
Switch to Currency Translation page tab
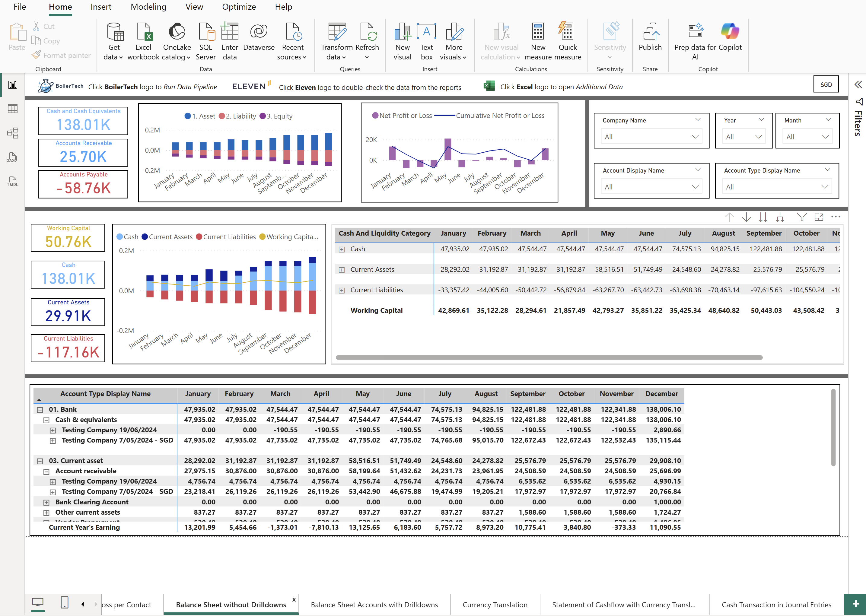[495, 605]
